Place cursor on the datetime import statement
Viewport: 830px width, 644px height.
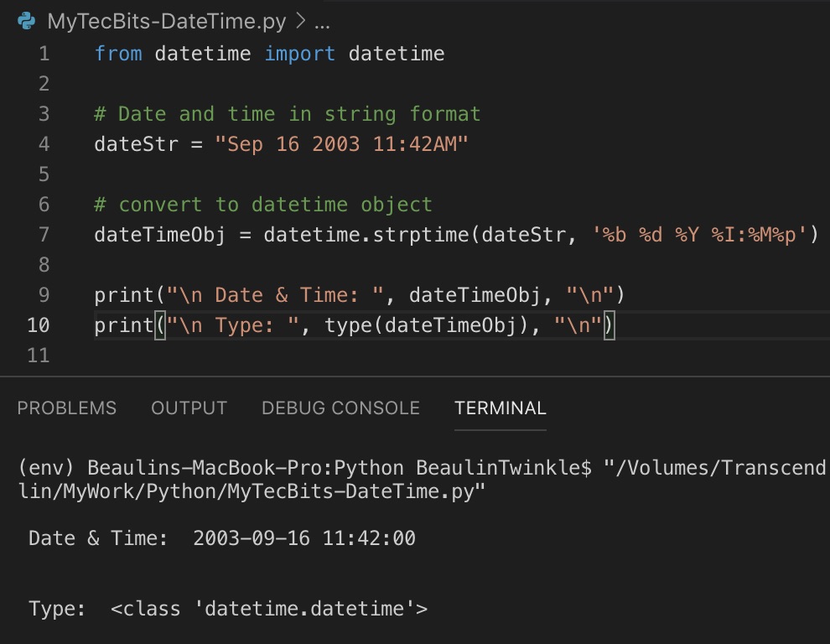point(268,53)
